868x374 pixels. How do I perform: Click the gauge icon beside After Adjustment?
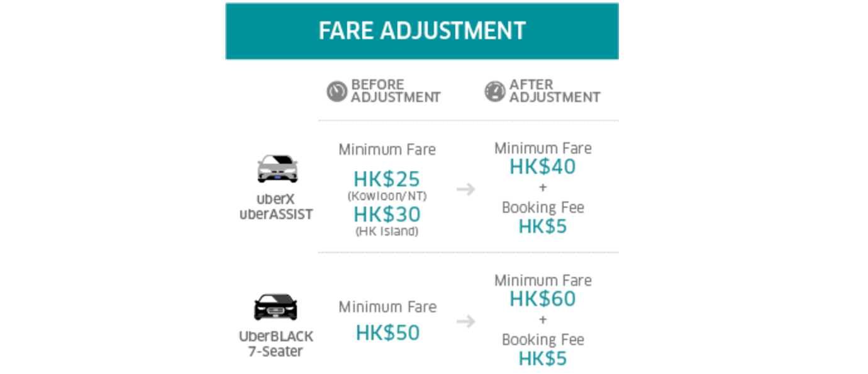[x=495, y=91]
